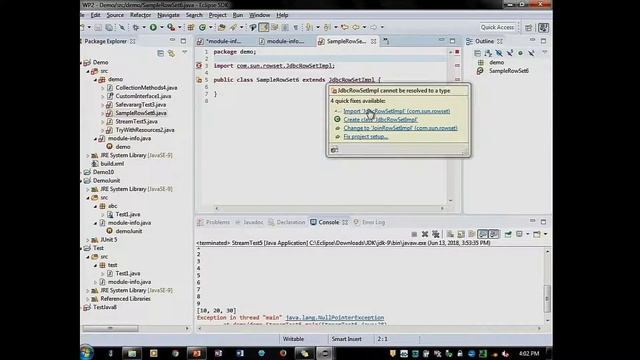Click PowerPoint icon in the taskbar
The width and height of the screenshot is (640, 360).
click(x=196, y=353)
